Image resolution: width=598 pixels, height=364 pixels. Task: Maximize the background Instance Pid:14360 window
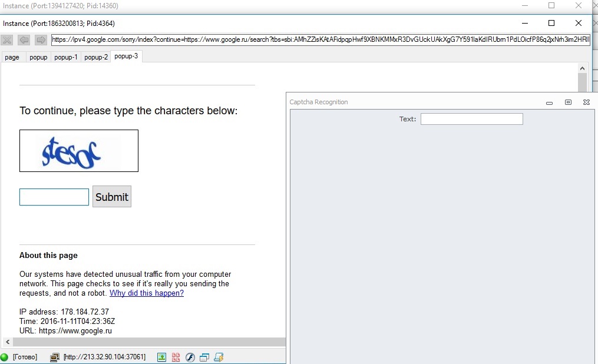pyautogui.click(x=551, y=5)
